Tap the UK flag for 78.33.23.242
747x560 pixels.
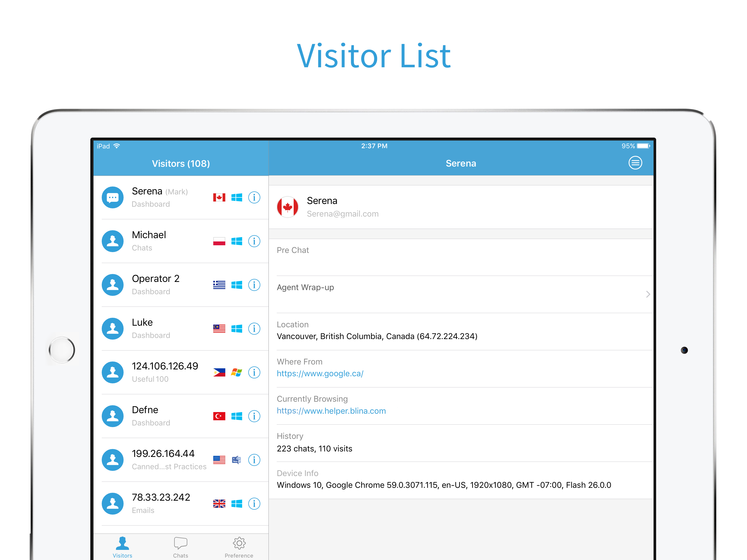tap(219, 504)
